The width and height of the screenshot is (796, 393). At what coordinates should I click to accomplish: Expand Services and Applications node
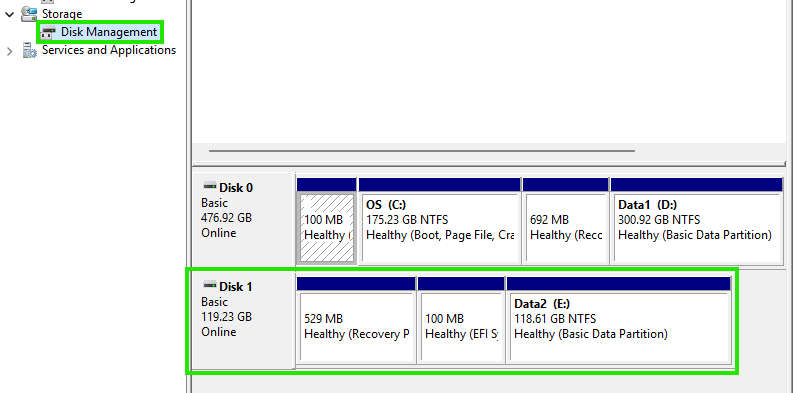click(x=9, y=51)
